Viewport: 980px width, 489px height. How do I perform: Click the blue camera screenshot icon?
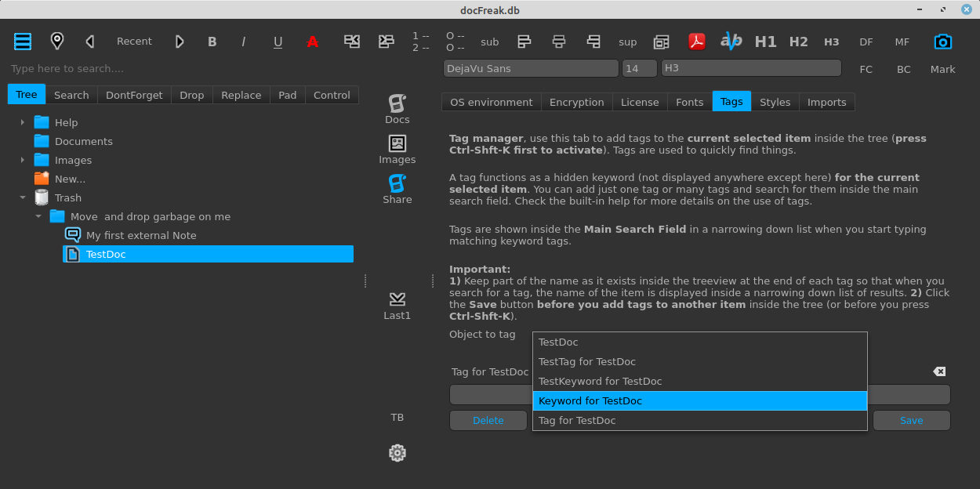pyautogui.click(x=942, y=42)
